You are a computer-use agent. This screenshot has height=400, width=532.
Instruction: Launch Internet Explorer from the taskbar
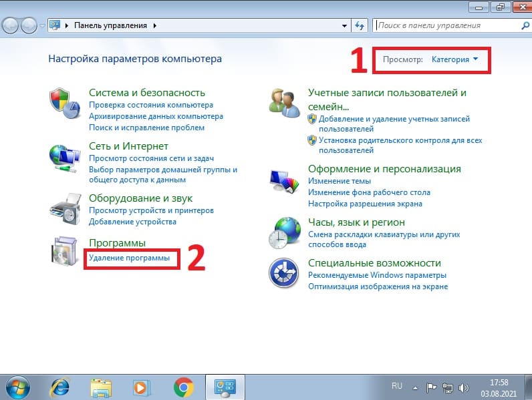tap(60, 387)
